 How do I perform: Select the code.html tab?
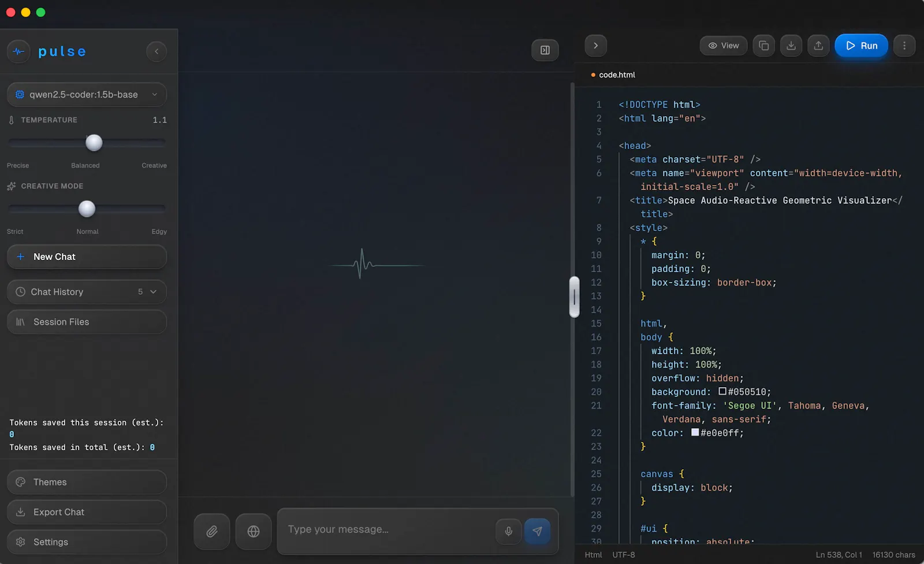[x=613, y=75]
